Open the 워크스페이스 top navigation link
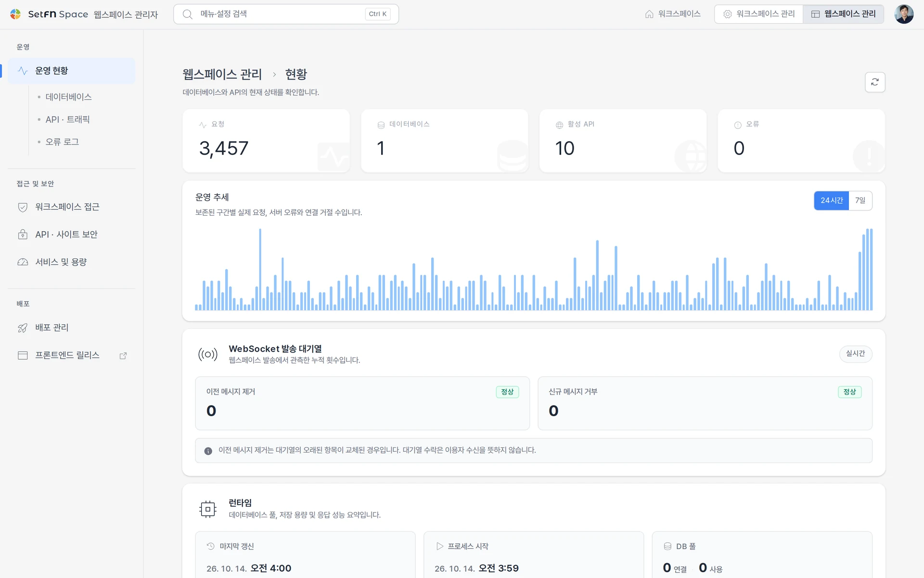Image resolution: width=924 pixels, height=578 pixels. coord(673,14)
